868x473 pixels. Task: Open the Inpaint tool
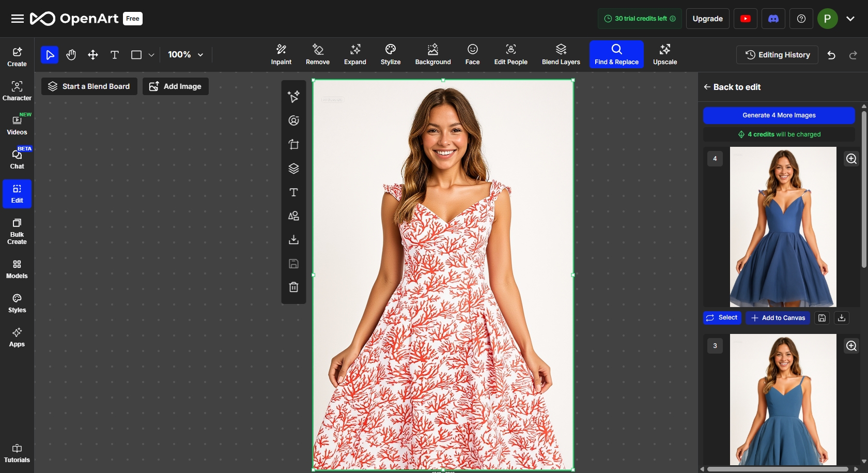(281, 55)
